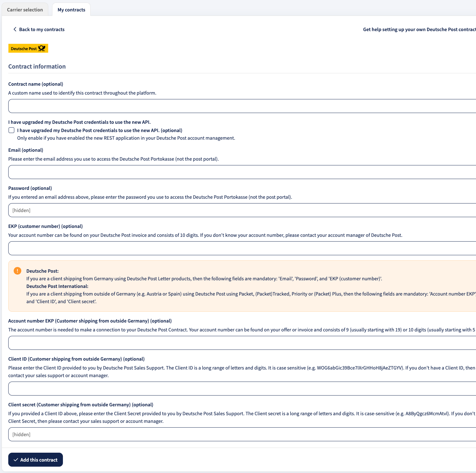The width and height of the screenshot is (476, 473).
Task: Click the 'Client ID (Customer shipping from outside Germany)' label
Action: (76, 359)
